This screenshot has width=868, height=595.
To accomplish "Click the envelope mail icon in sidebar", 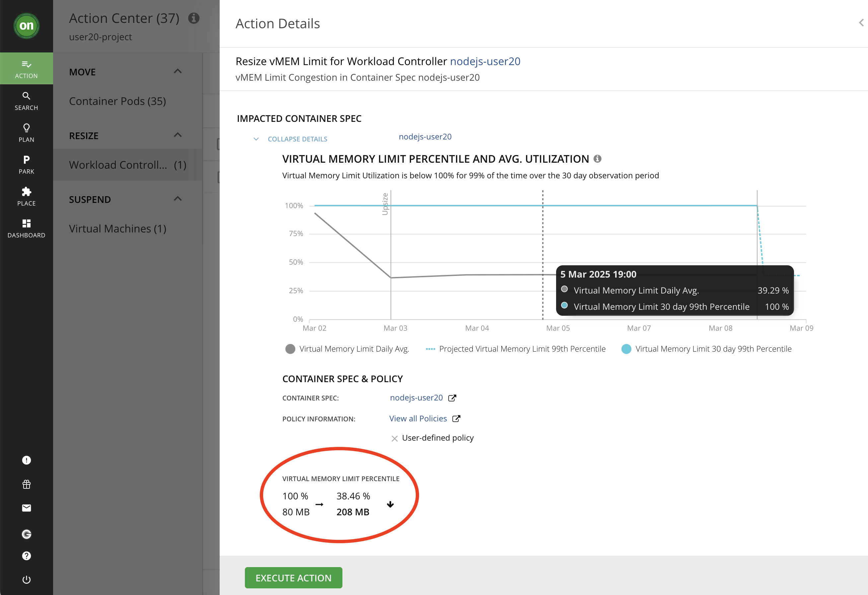I will [x=26, y=508].
